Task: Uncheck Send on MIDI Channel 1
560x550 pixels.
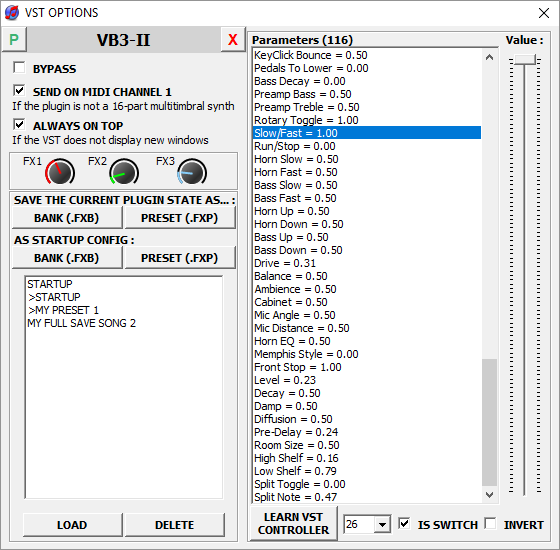Action: [x=19, y=90]
